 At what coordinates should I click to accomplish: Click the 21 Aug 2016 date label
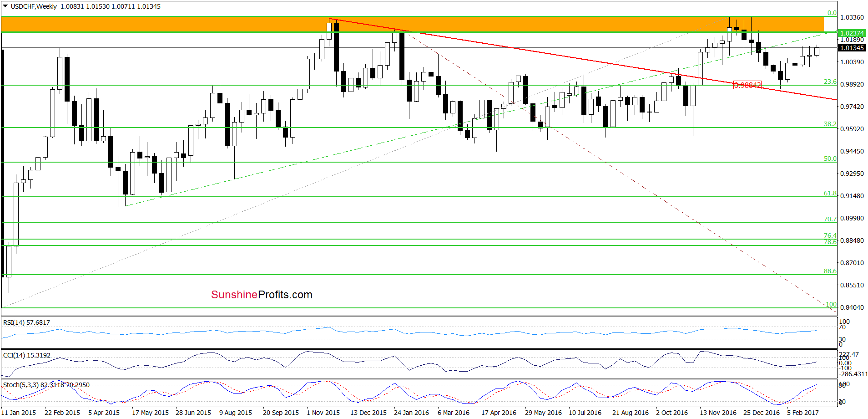point(631,413)
